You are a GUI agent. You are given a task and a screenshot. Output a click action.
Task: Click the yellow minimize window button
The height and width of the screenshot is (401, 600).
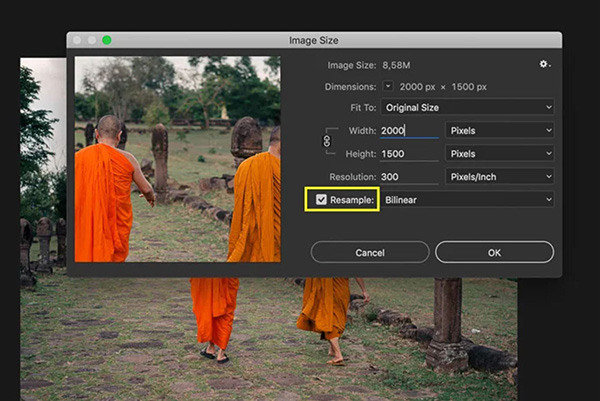(91, 40)
